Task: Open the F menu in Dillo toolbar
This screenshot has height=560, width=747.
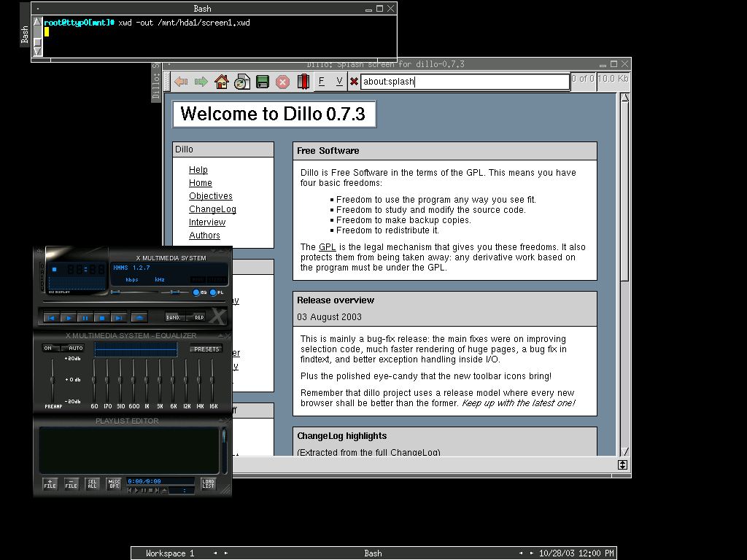Action: (x=322, y=82)
